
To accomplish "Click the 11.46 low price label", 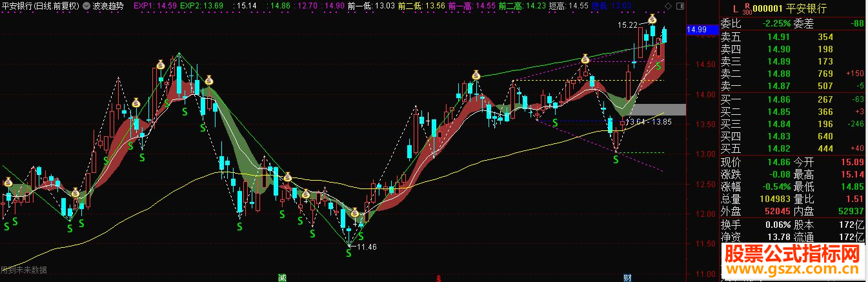I will [x=367, y=247].
